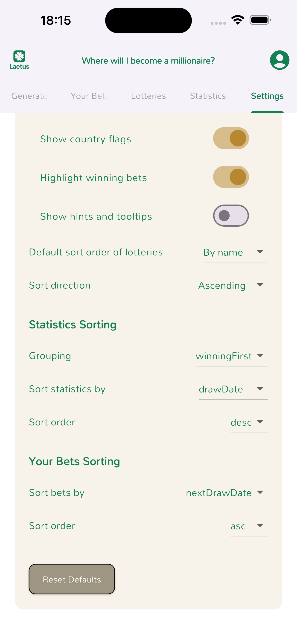The width and height of the screenshot is (297, 644).
Task: Expand the Sort direction Ascending dropdown
Action: coord(233,286)
